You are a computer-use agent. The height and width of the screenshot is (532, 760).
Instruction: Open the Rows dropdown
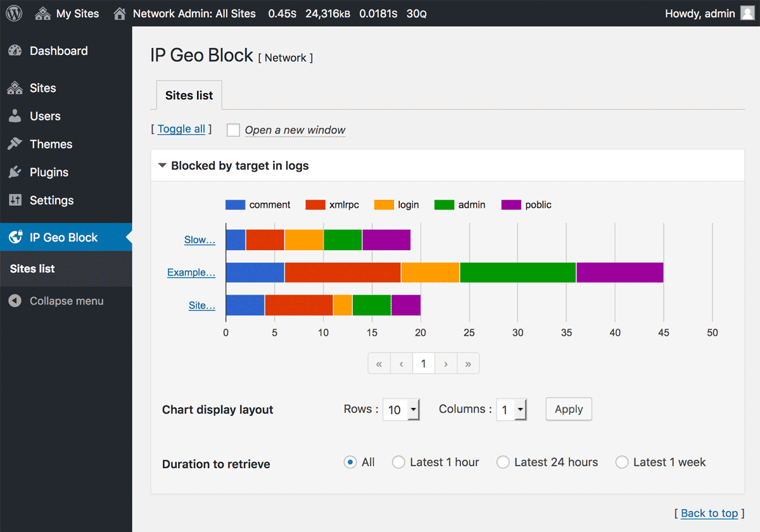click(402, 410)
